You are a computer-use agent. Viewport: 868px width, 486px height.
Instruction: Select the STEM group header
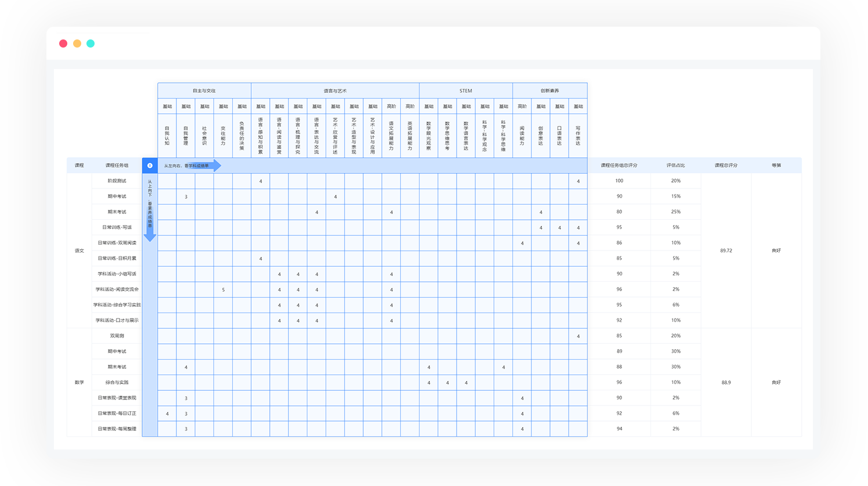[465, 91]
